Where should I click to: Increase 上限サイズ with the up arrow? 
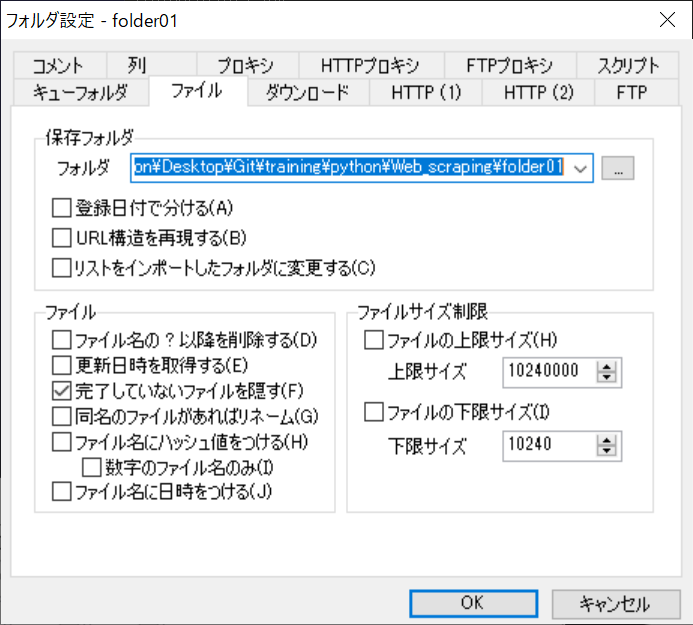tap(607, 366)
